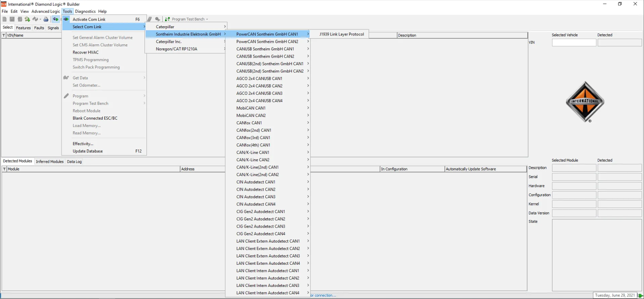Sort by the VIN/Name column header

pos(34,35)
